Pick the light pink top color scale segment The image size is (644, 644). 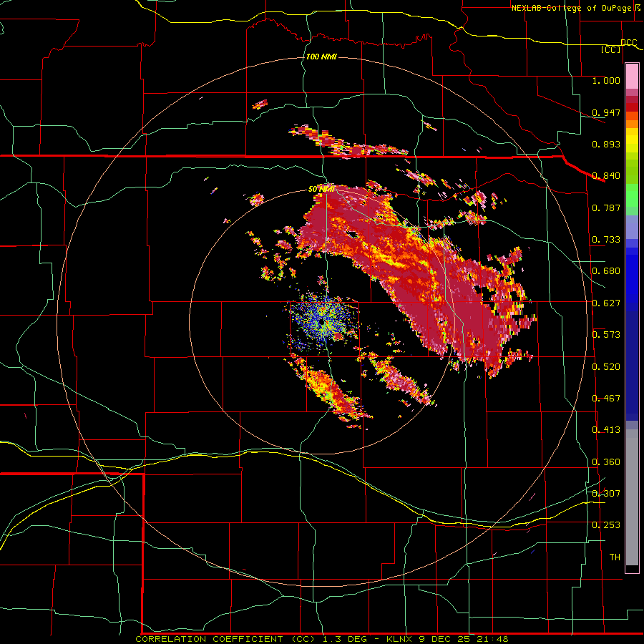tap(632, 77)
